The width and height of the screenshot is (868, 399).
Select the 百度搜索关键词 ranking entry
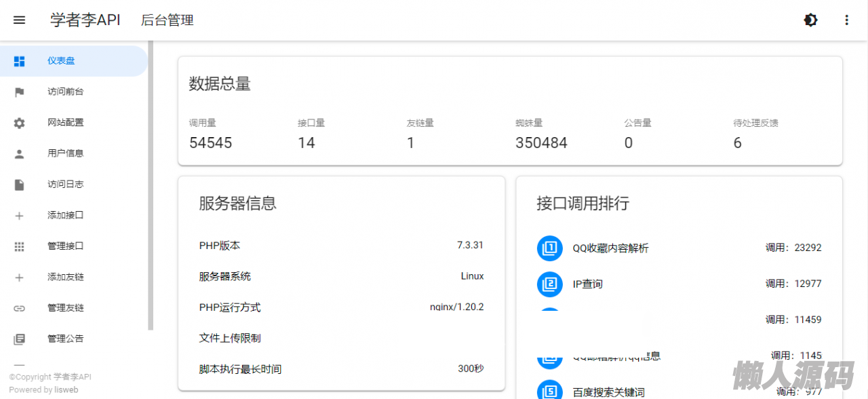pos(608,392)
